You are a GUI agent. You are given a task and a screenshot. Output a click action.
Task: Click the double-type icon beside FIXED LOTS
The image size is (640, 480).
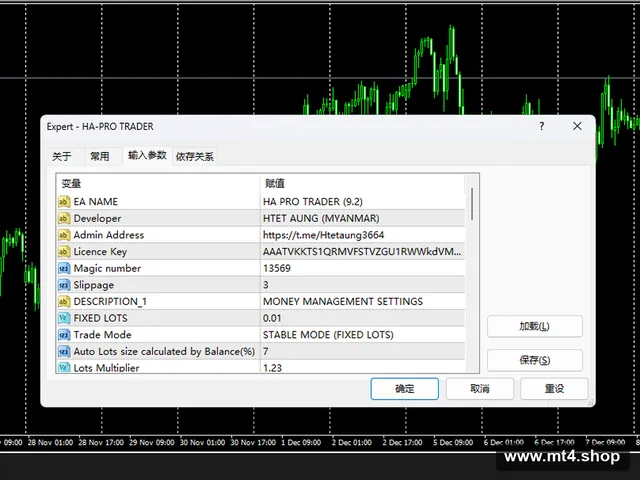64,318
